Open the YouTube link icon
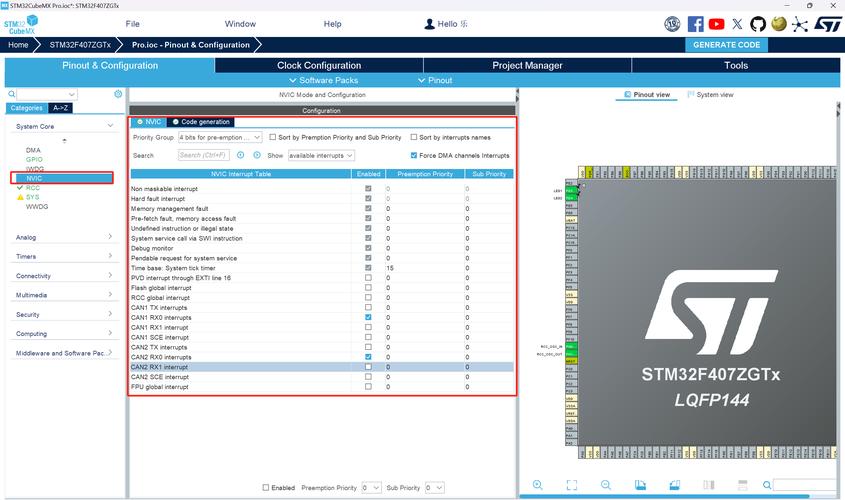Viewport: 845px width, 500px height. click(x=716, y=24)
